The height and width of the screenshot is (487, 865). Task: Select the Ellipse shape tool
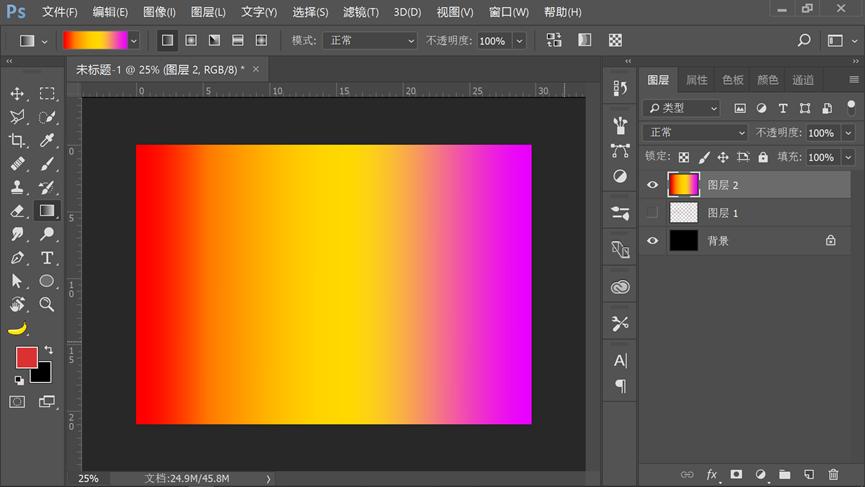(47, 281)
